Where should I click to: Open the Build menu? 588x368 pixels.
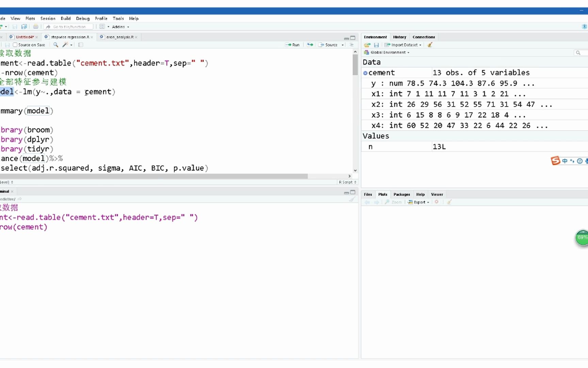click(66, 18)
